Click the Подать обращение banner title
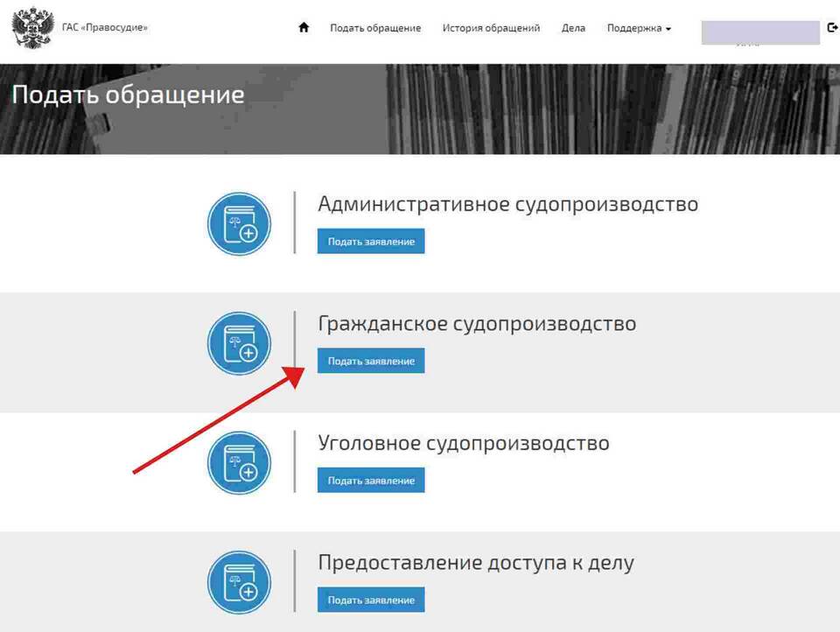Image resolution: width=840 pixels, height=632 pixels. [128, 95]
